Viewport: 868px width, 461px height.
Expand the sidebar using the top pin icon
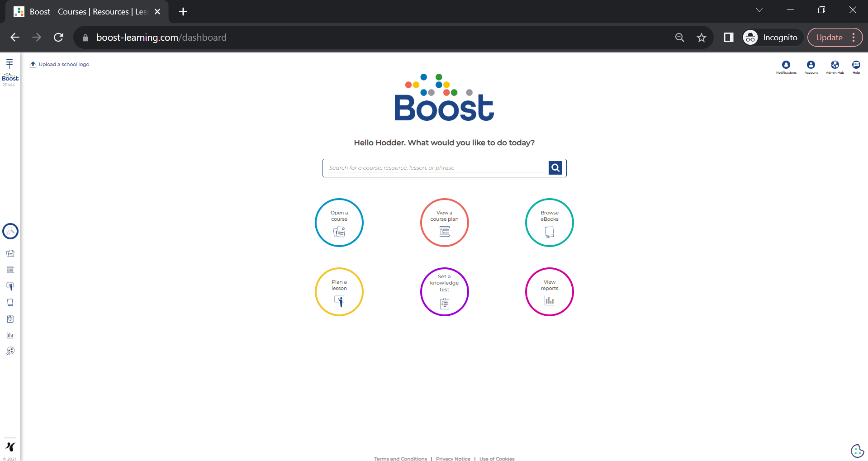click(x=9, y=63)
